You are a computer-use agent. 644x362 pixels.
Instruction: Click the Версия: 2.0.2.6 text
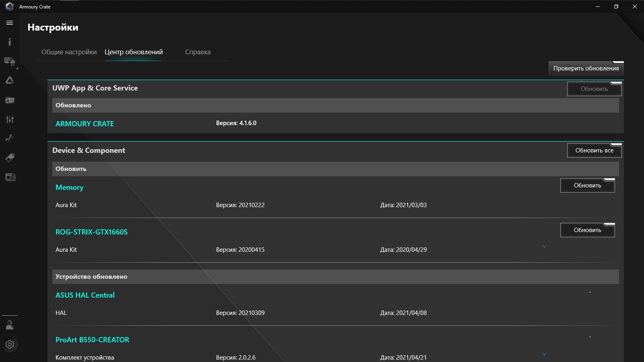[236, 358]
